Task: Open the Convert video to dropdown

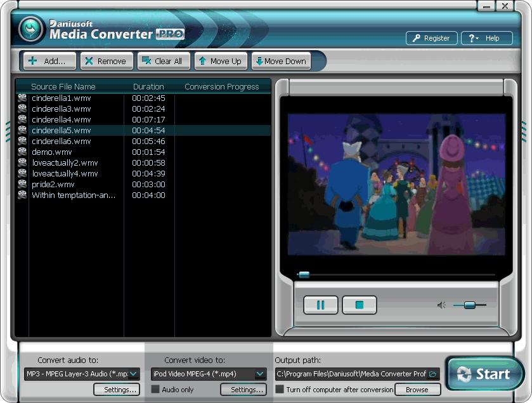Action: pyautogui.click(x=260, y=374)
